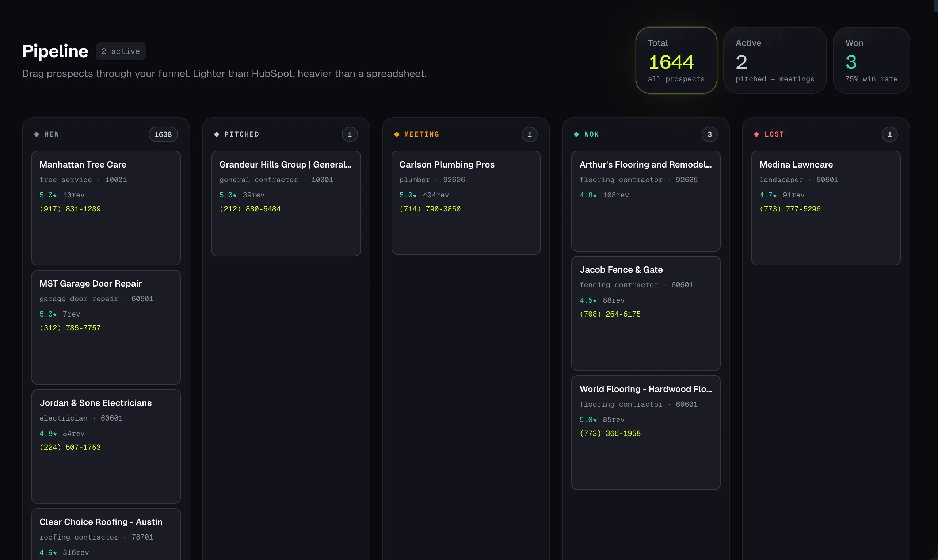Screen dimensions: 938x560
Task: Open the Carlson Plumbing Pros card
Action: [x=466, y=203]
